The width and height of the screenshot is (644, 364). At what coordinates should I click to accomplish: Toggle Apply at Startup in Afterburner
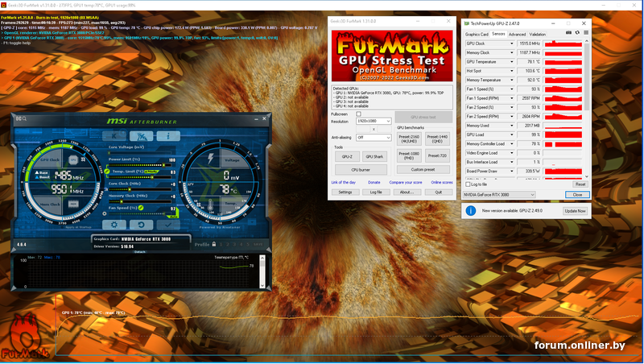click(x=78, y=227)
